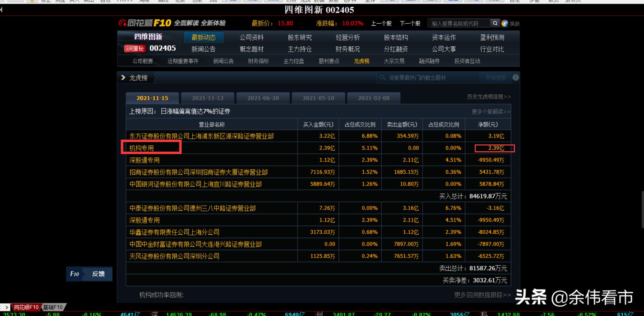This screenshot has height=316, width=644.
Task: Click the 买入金额(元) column header
Action: pyautogui.click(x=318, y=125)
